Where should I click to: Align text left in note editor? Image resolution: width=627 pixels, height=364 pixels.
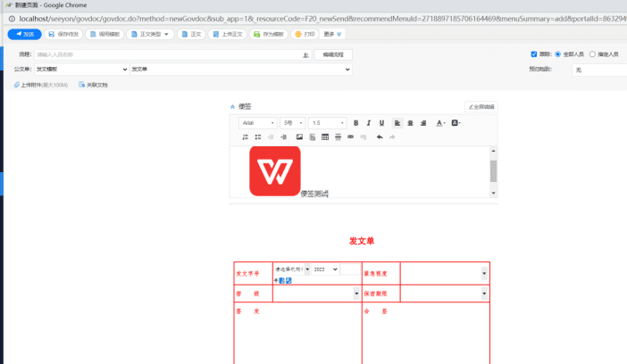tap(397, 123)
